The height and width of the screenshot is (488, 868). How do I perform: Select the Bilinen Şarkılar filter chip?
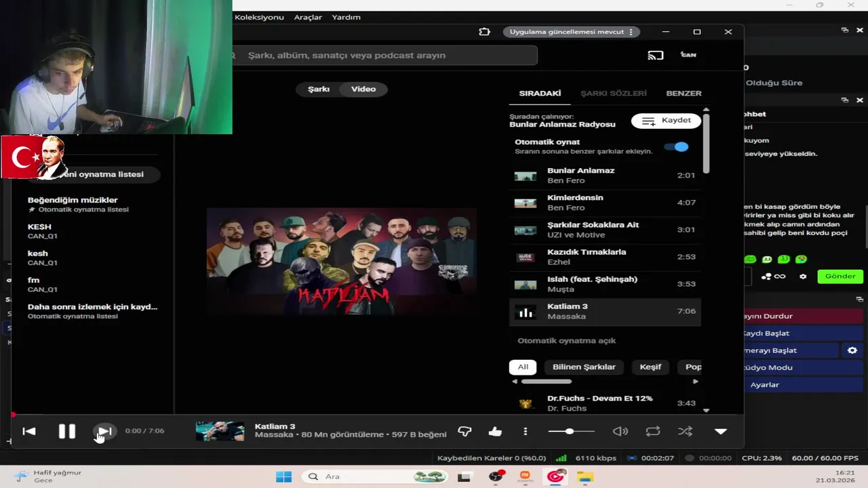(584, 367)
